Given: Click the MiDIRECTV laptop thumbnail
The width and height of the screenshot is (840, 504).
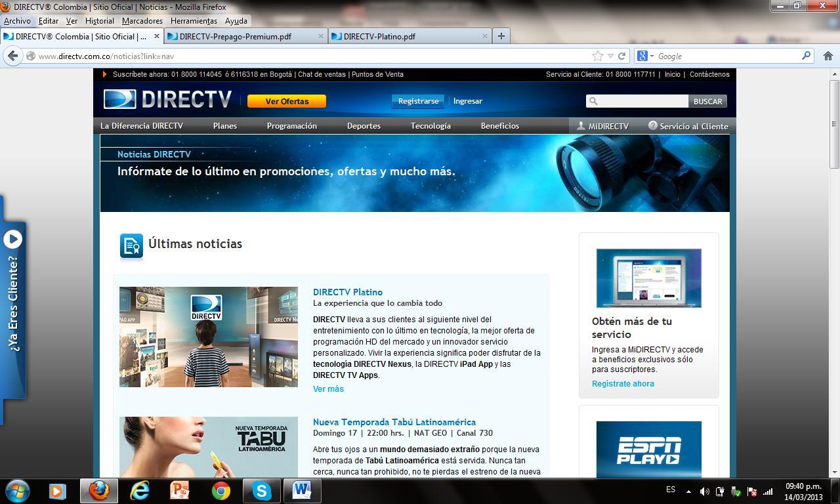Looking at the screenshot, I should (649, 278).
